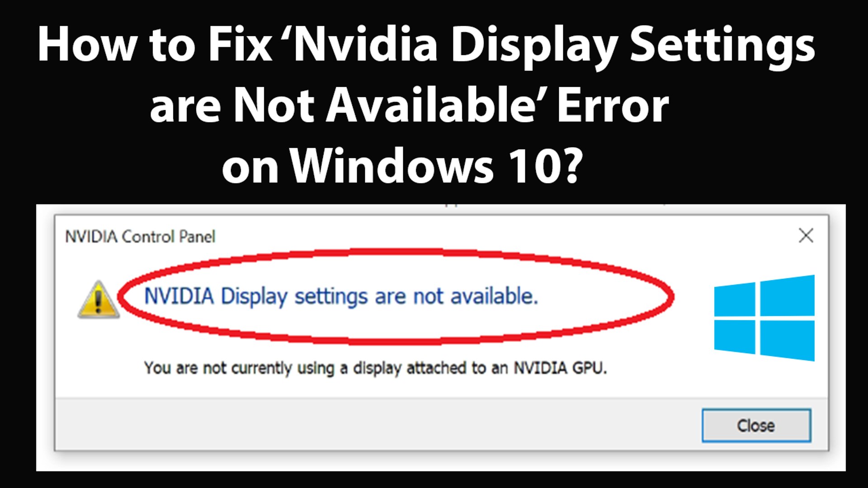The height and width of the screenshot is (488, 868).
Task: Select the lower-right pane of Windows logo
Action: click(x=787, y=341)
